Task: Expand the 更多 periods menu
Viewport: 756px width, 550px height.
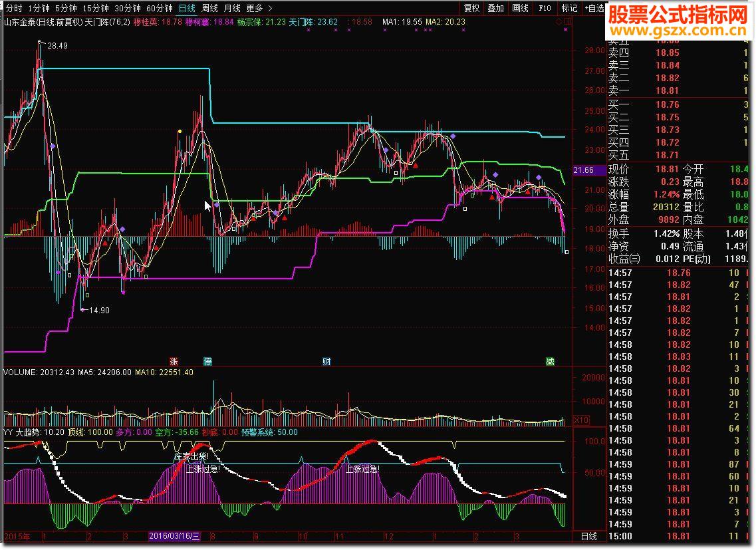Action: [259, 8]
